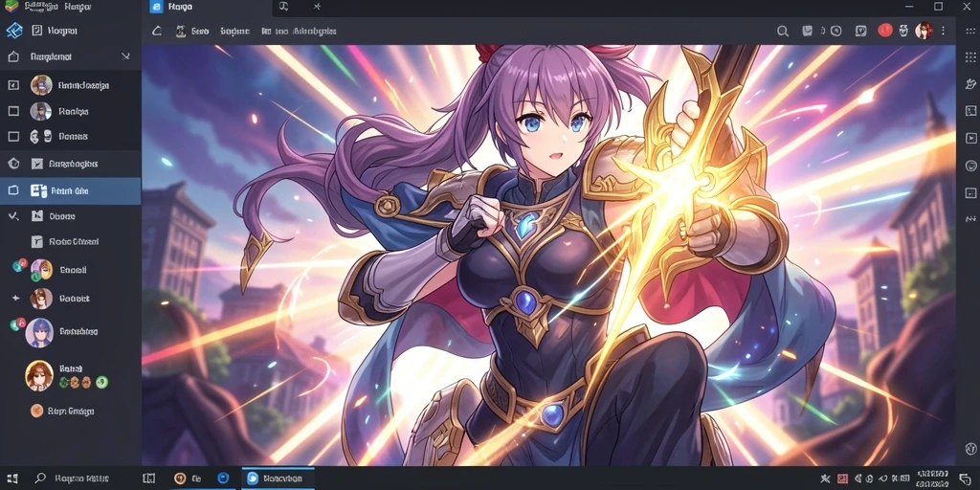980x490 pixels.
Task: Open the Windows Start button
Action: [11, 479]
